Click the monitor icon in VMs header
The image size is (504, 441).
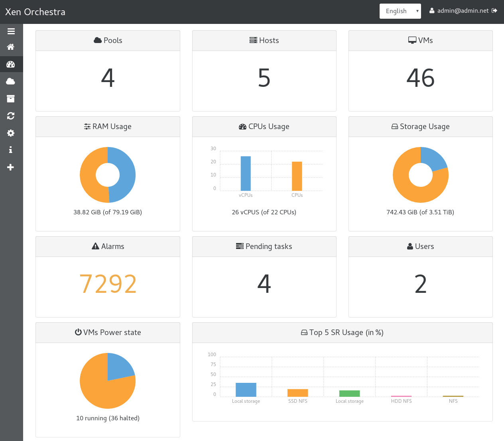pos(412,40)
